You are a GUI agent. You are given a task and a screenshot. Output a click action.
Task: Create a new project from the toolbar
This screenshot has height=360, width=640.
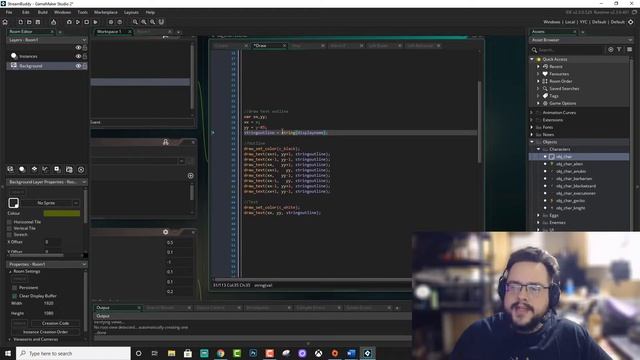click(x=20, y=22)
